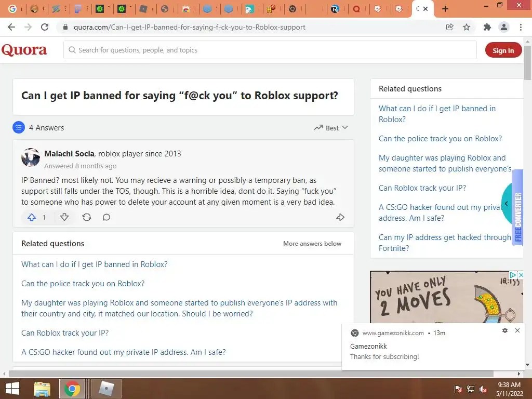Open a new browser tab
The image size is (532, 399).
point(445,9)
